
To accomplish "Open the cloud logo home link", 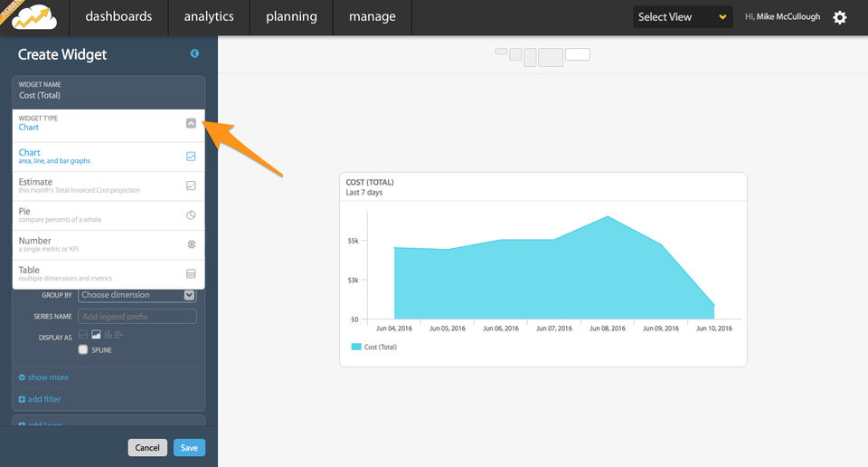I will pyautogui.click(x=34, y=16).
